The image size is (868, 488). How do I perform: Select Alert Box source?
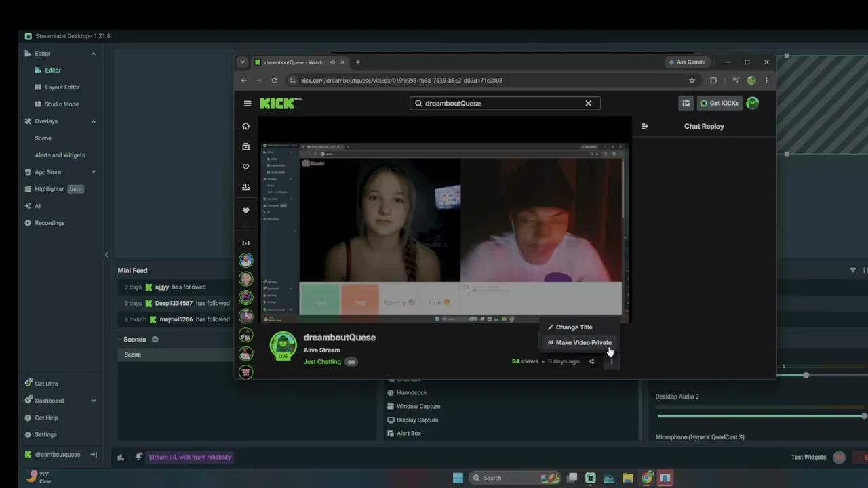click(x=409, y=434)
